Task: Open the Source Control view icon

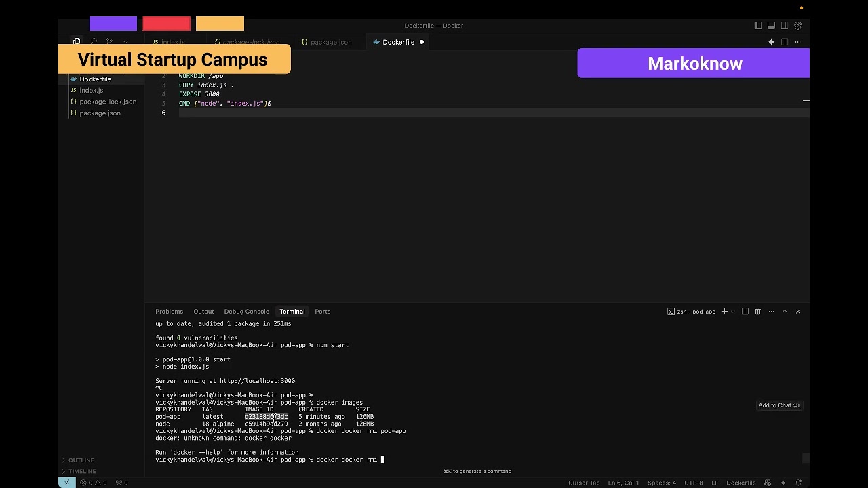Action: [109, 42]
